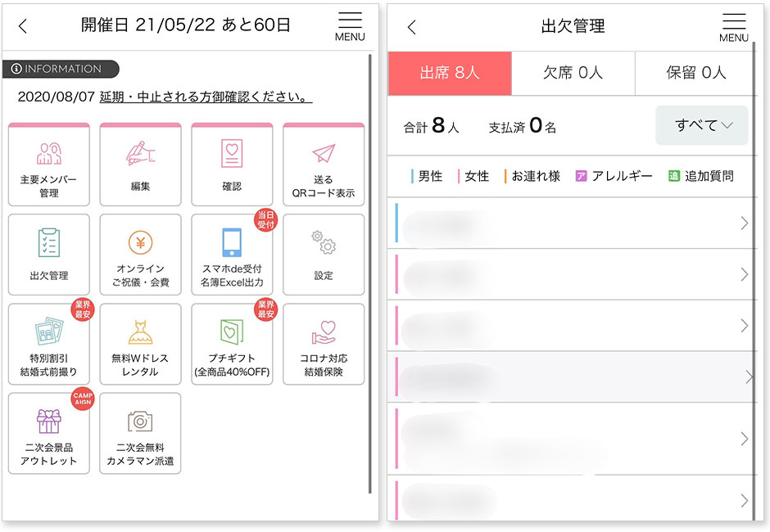This screenshot has height=532, width=770.
Task: Open the 延期・中止される方御確認ください link
Action: (206, 97)
